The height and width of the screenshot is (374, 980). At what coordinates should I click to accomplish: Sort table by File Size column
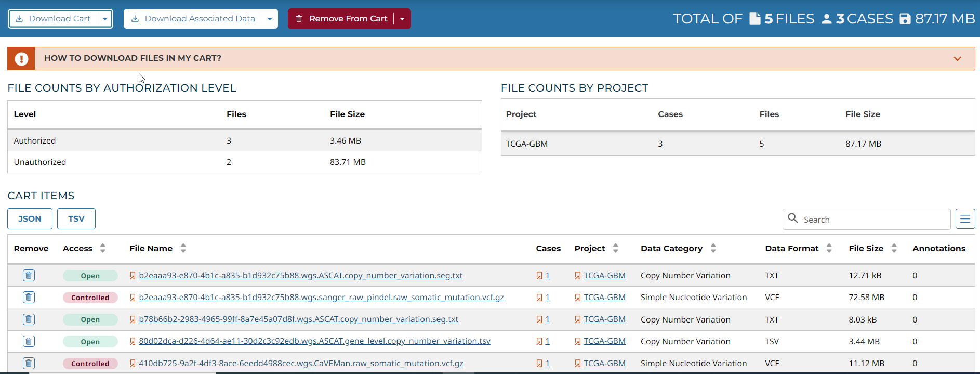pos(894,248)
